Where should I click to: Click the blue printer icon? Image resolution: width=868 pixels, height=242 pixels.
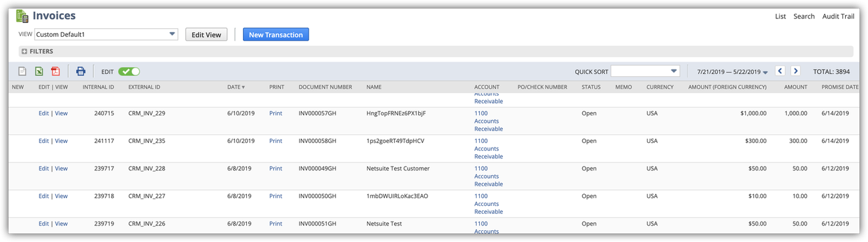coord(81,71)
